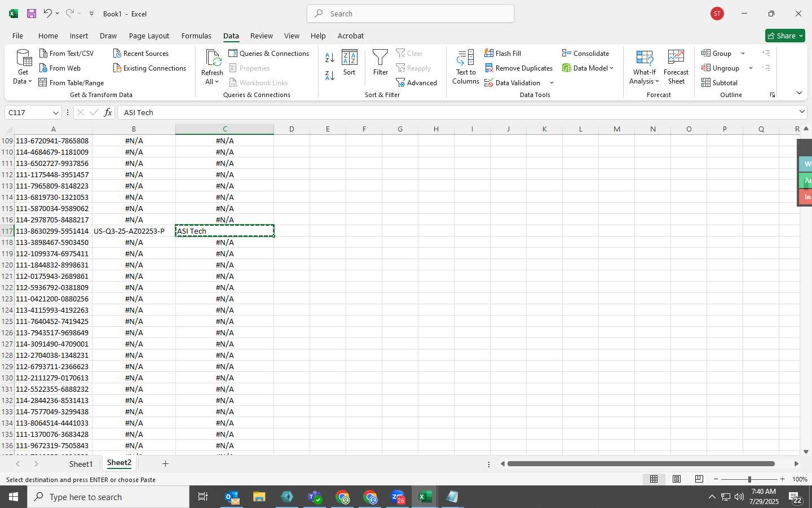812x508 pixels.
Task: Switch to the Insert tab
Action: click(x=79, y=36)
